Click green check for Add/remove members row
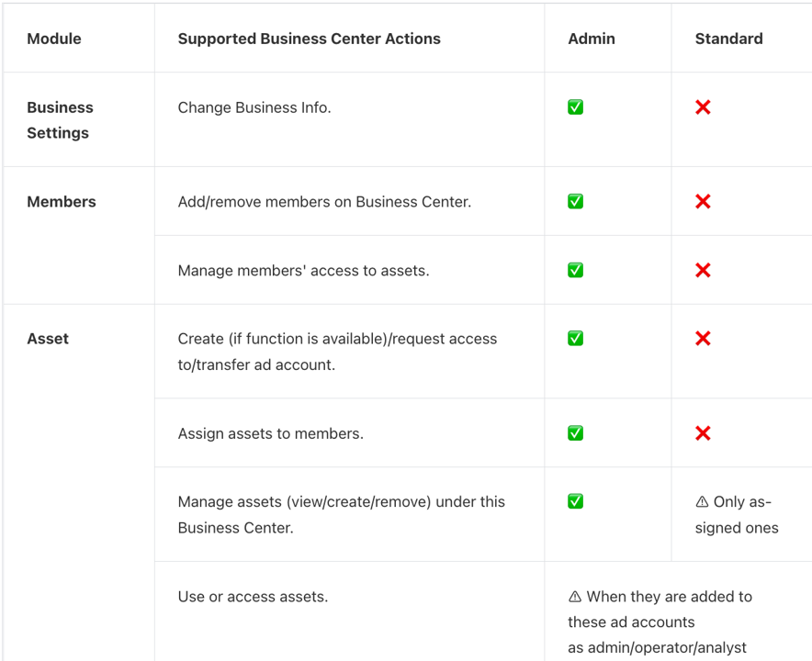 click(575, 201)
